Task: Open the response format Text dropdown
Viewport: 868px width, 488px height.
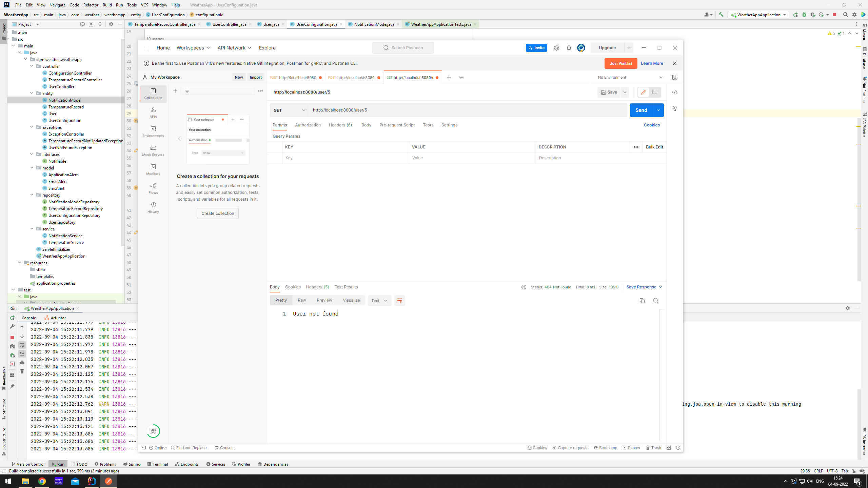Action: [x=379, y=301]
